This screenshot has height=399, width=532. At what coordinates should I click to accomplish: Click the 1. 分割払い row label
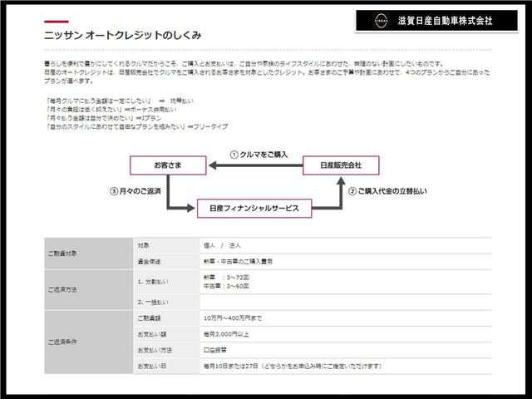click(153, 282)
